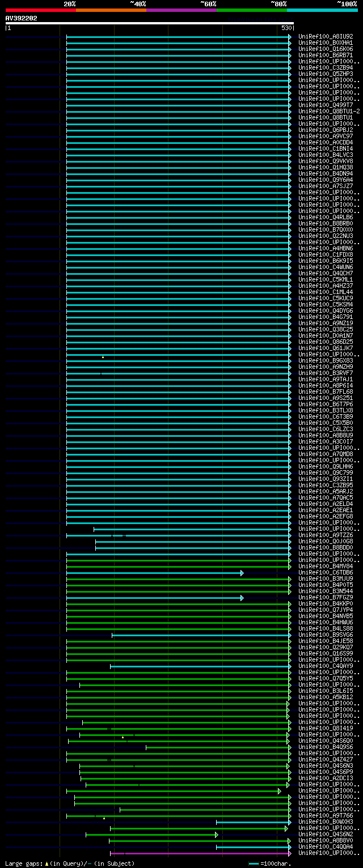
Task: Select the UniRef100_A9TZZ6 label
Action: (x=326, y=535)
